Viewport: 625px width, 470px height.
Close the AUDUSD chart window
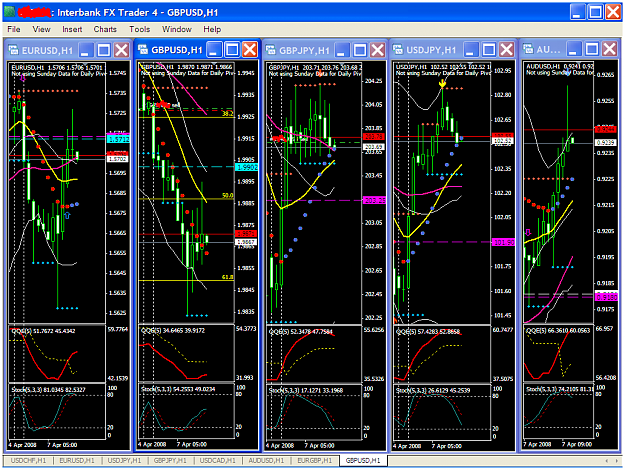609,49
